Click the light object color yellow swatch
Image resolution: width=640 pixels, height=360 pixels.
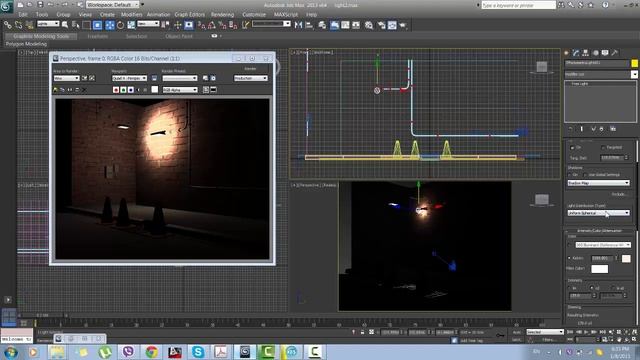634,63
